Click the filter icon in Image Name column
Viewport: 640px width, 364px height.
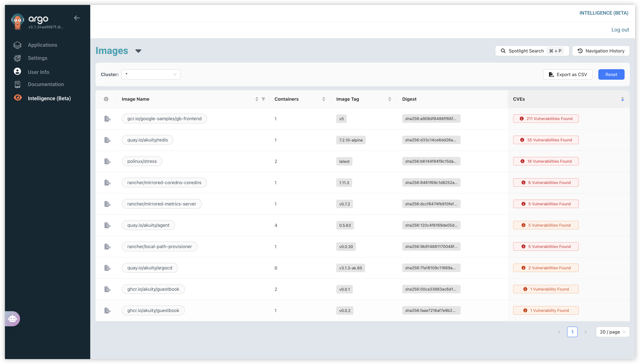click(x=263, y=99)
